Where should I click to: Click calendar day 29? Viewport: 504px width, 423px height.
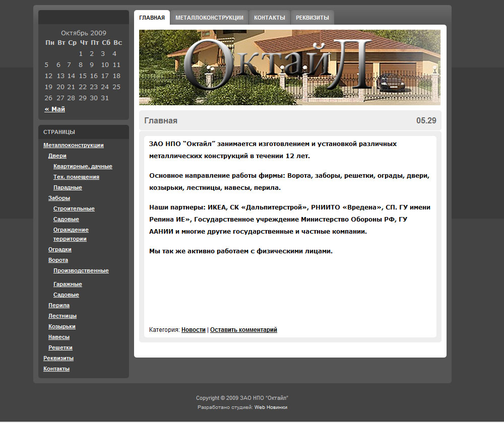point(83,98)
